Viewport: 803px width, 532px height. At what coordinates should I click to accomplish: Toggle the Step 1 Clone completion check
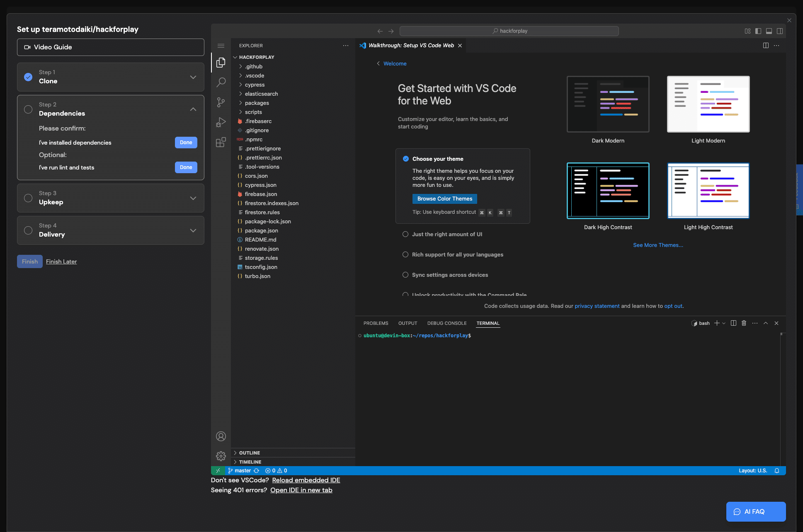click(x=28, y=77)
